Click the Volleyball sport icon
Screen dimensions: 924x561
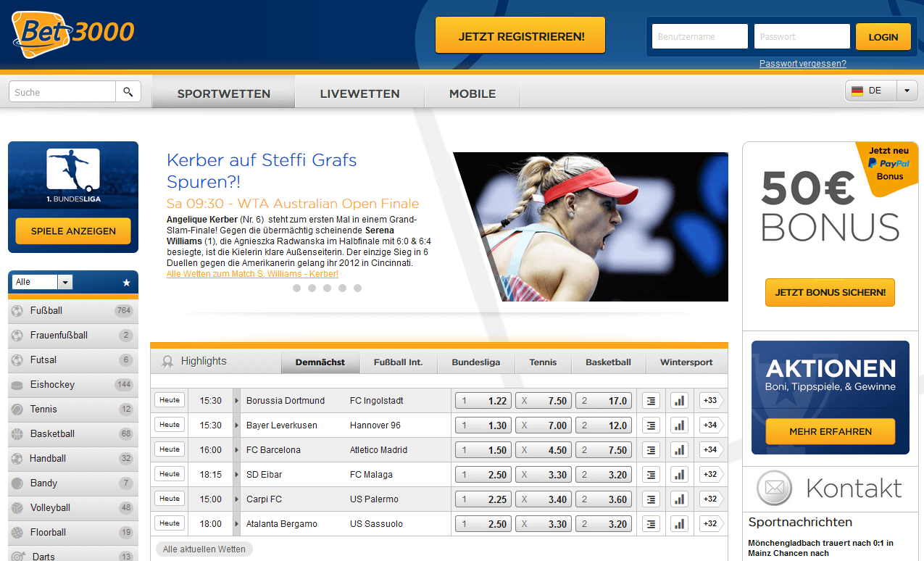tap(17, 508)
